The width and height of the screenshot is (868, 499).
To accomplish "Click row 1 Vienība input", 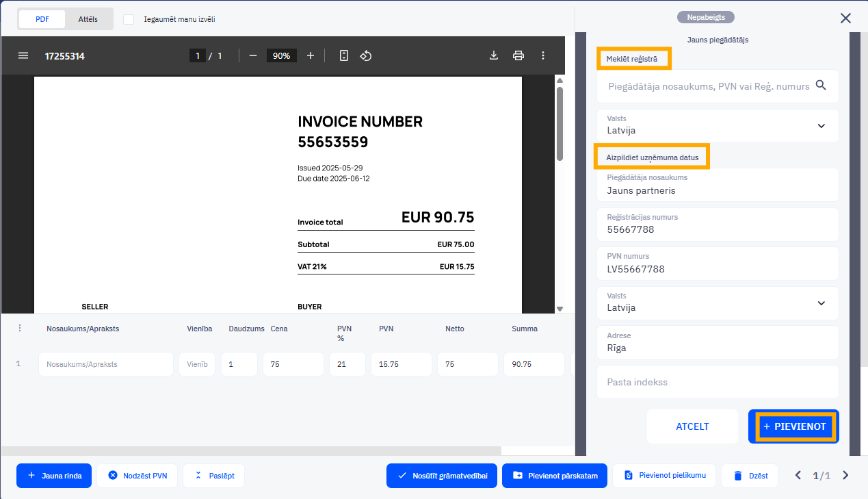I will pos(197,364).
